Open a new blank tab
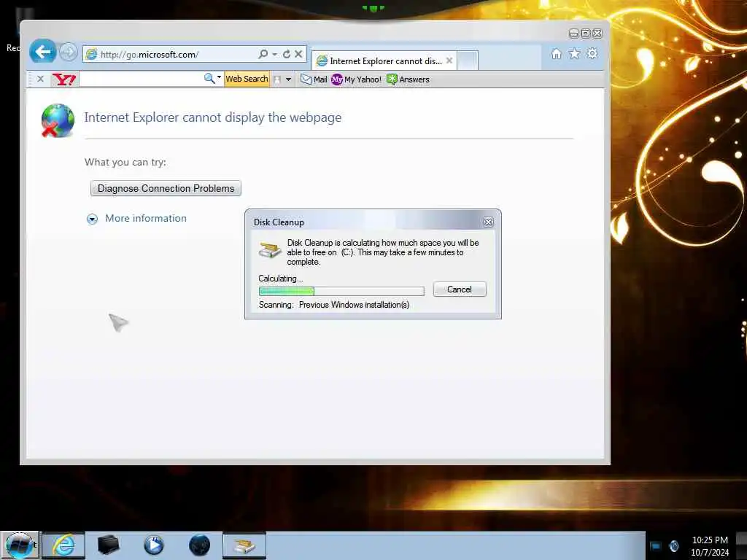Viewport: 747px width, 560px height. pyautogui.click(x=468, y=61)
